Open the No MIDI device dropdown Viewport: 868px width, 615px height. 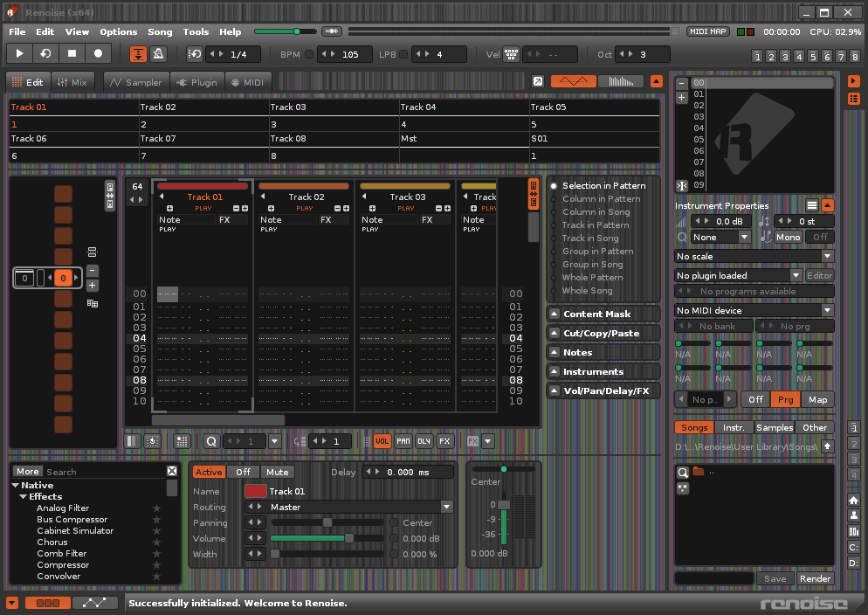(x=754, y=310)
